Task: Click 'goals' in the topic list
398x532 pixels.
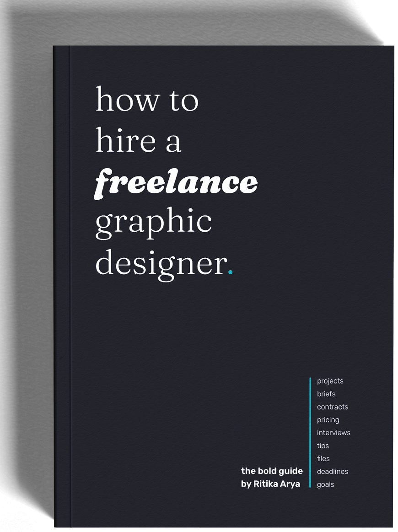Action: click(x=325, y=484)
